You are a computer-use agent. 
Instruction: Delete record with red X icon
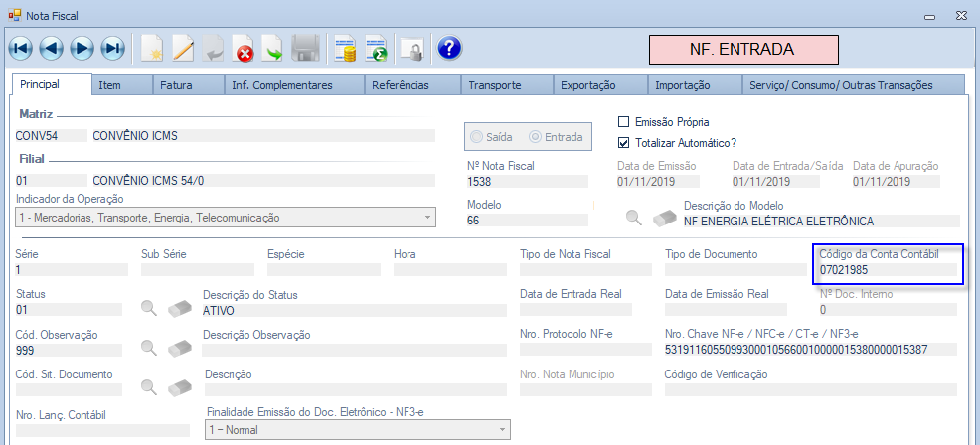point(244,48)
